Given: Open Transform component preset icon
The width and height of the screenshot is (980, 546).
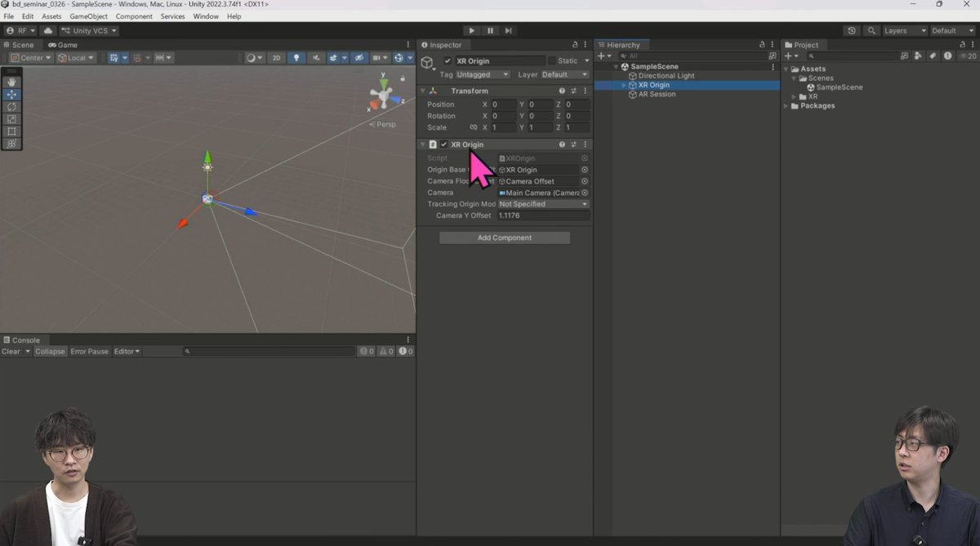Looking at the screenshot, I should coord(573,91).
